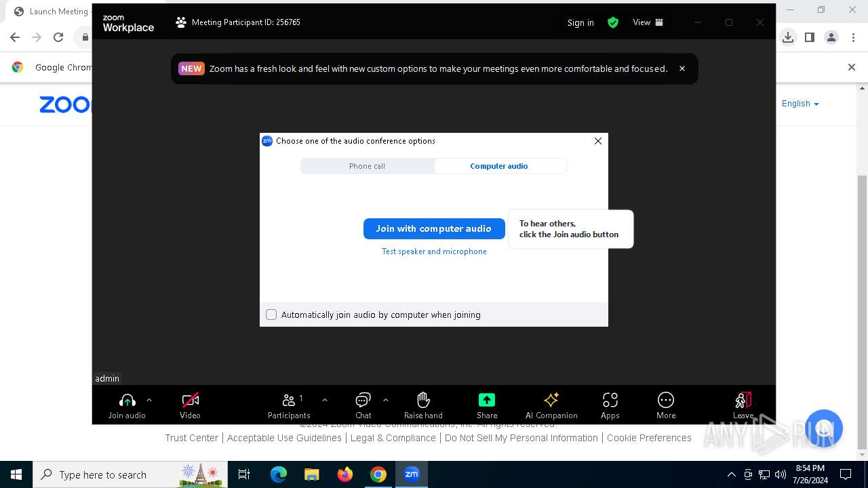
Task: Click Test speaker and microphone link
Action: pyautogui.click(x=434, y=251)
